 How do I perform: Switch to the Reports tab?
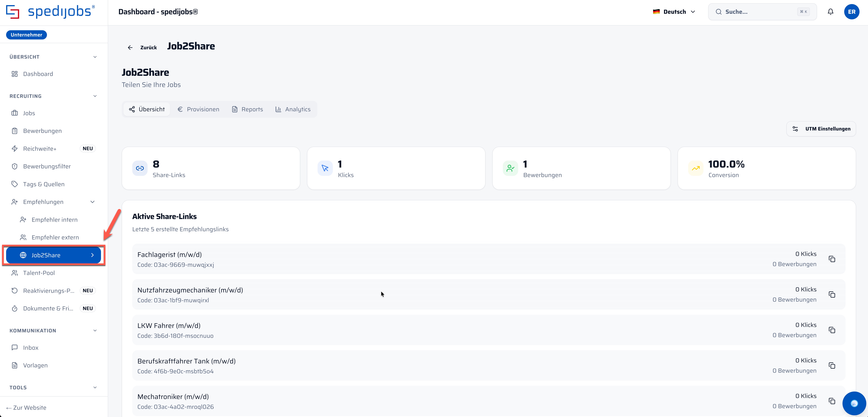tap(247, 109)
